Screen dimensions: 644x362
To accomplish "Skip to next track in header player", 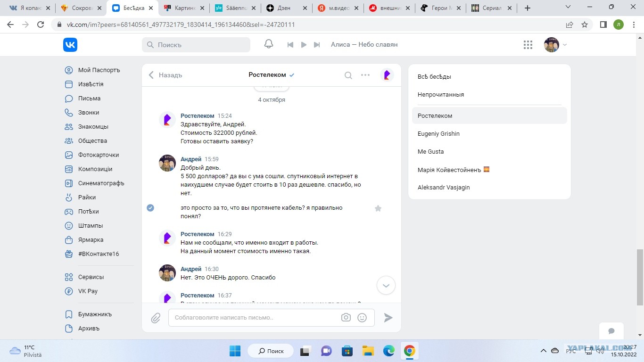I will point(317,45).
